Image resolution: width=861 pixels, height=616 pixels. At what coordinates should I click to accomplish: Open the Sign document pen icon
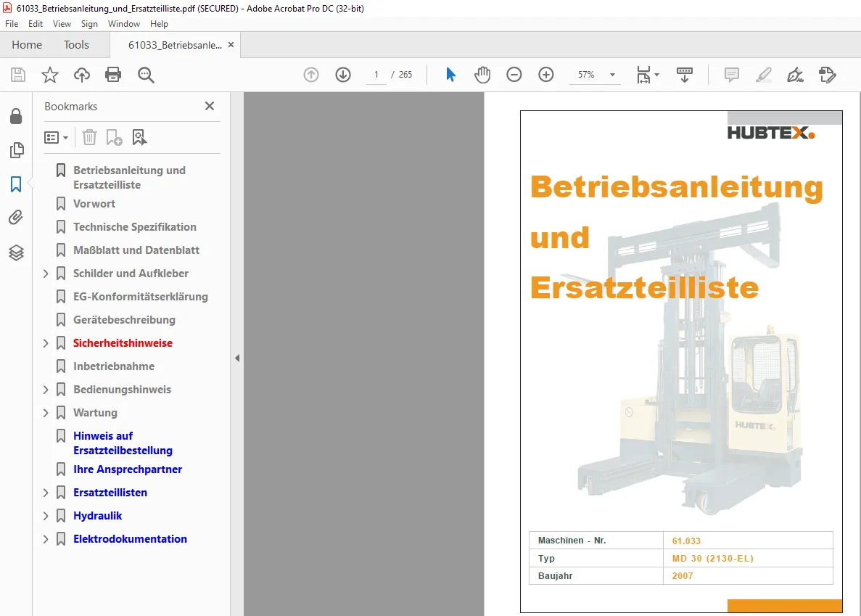(795, 75)
